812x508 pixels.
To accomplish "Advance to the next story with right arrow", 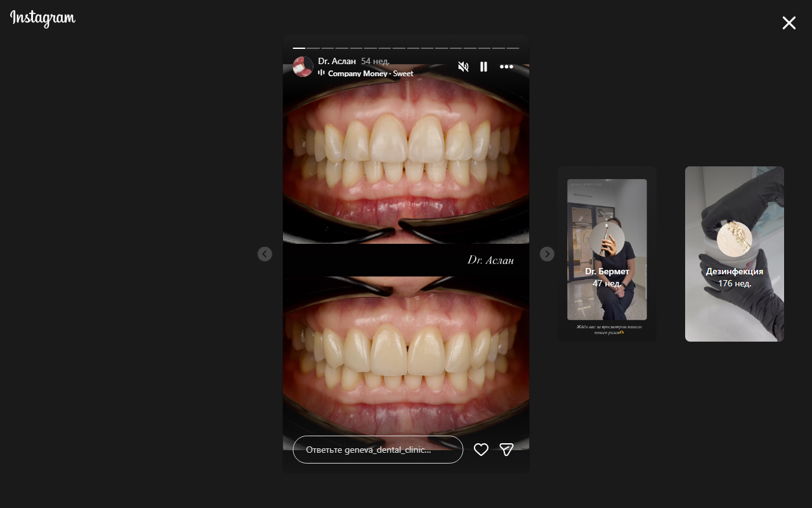I will (547, 254).
